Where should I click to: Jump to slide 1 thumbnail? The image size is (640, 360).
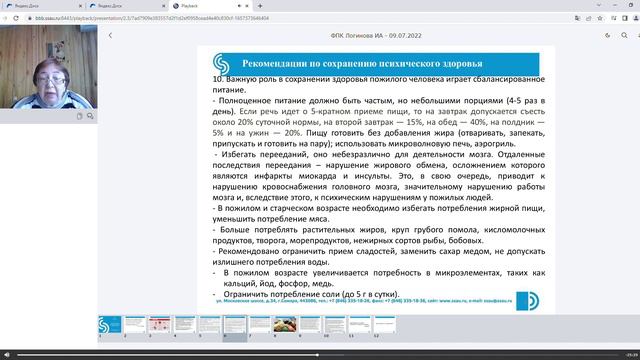tap(110, 325)
